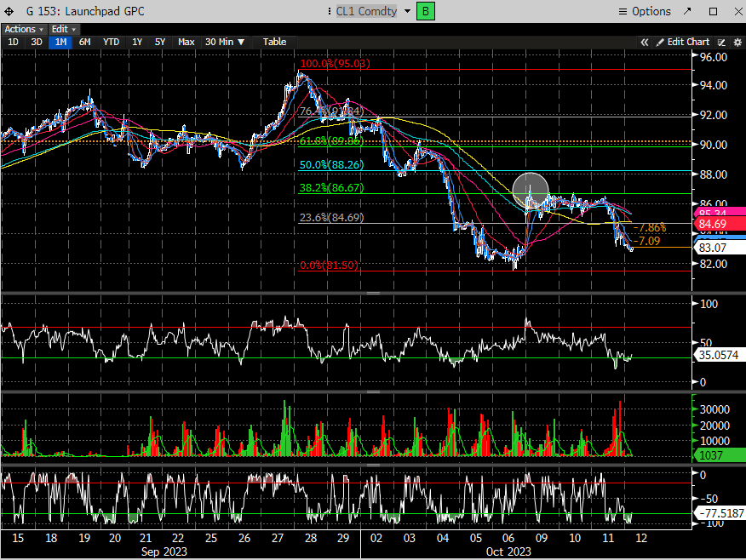The image size is (746, 560).
Task: Open the Edit dropdown menu
Action: (63, 29)
